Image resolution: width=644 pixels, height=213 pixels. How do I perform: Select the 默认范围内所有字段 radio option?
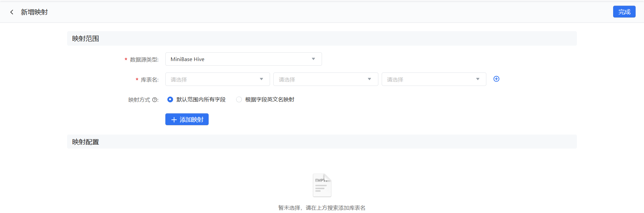pyautogui.click(x=196, y=99)
